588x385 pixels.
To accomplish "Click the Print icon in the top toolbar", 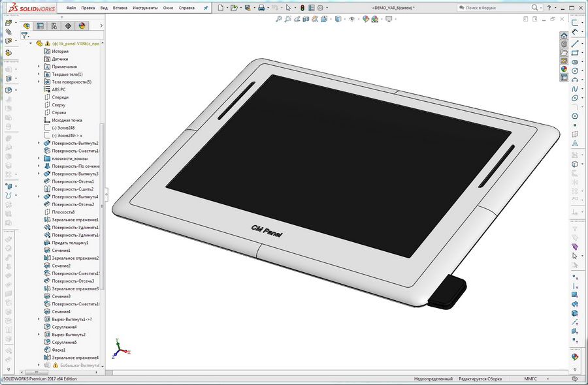I will click(261, 8).
